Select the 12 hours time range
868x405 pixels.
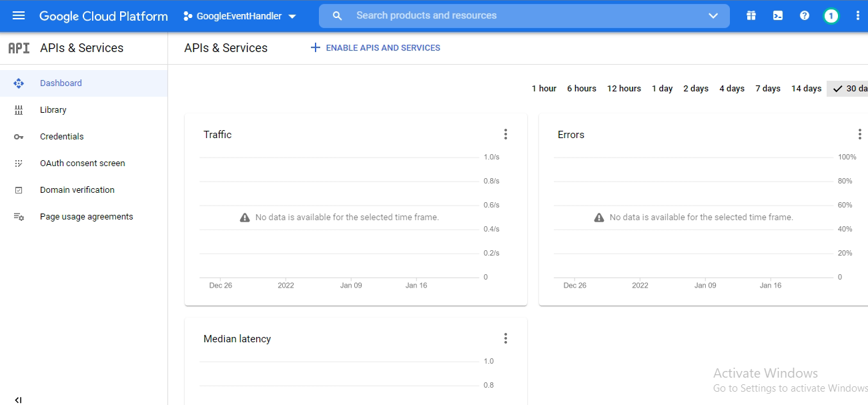pyautogui.click(x=624, y=89)
